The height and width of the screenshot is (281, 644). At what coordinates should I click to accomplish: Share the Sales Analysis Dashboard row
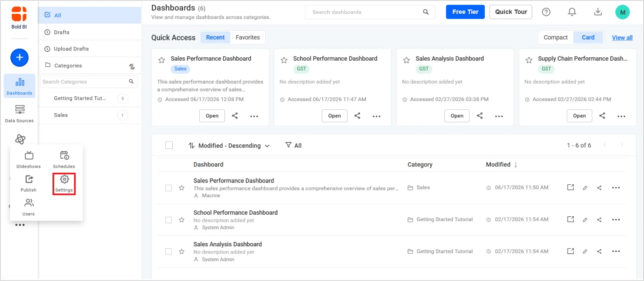tap(599, 252)
